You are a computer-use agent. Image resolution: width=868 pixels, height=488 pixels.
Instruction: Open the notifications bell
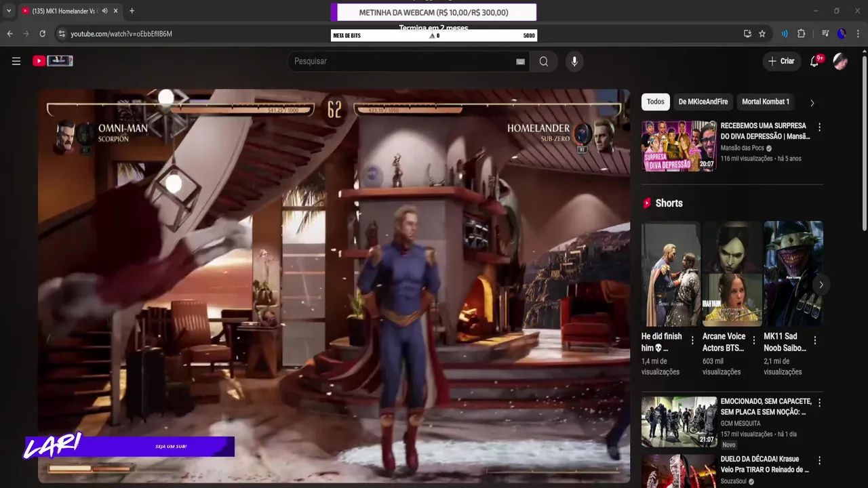click(x=814, y=61)
